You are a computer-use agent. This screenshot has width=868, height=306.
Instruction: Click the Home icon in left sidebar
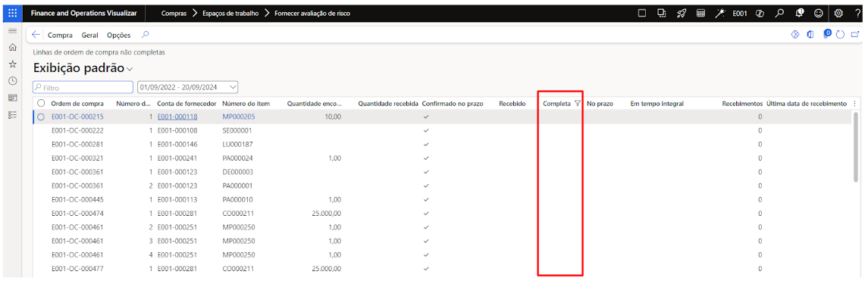(x=12, y=47)
